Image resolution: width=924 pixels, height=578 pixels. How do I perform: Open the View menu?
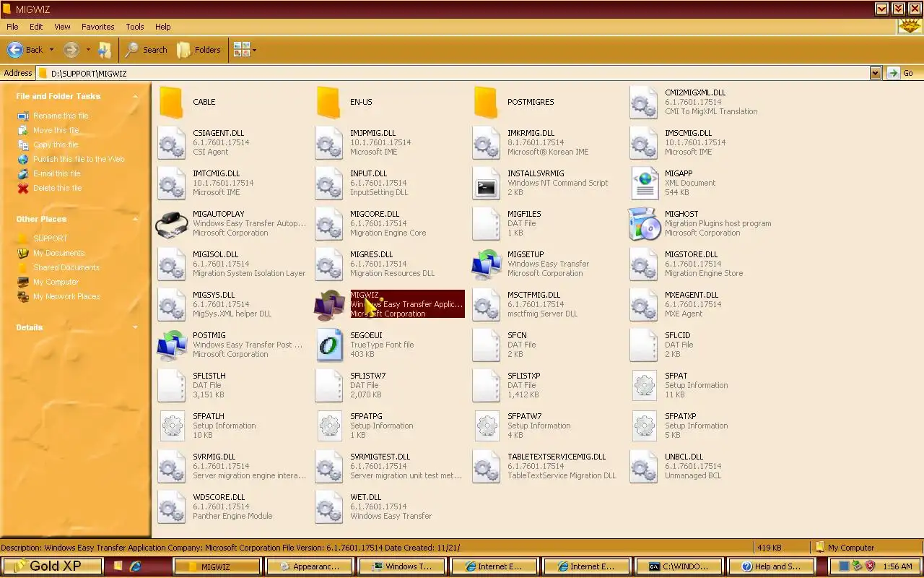coord(62,27)
